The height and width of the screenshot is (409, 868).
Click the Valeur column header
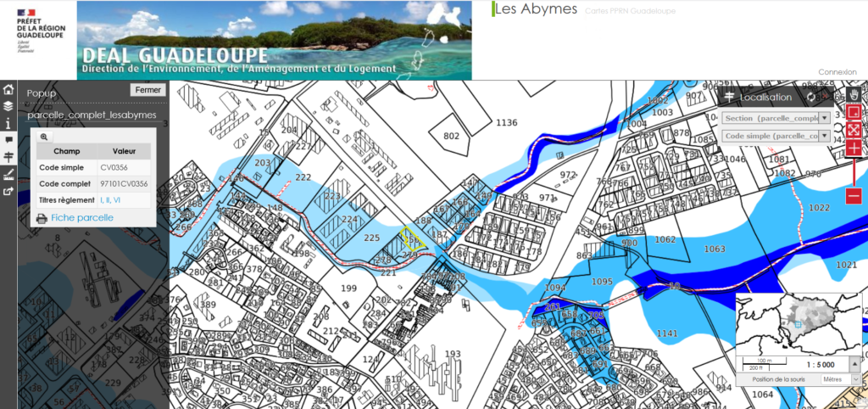pyautogui.click(x=124, y=151)
